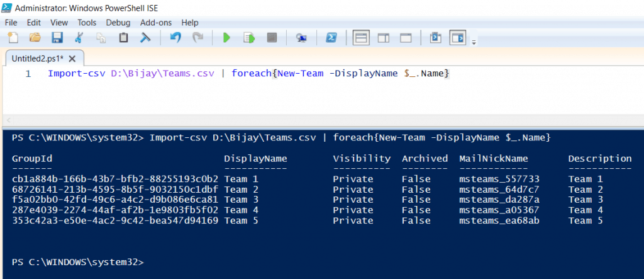Redo edit with gray arrow
Viewport: 644px width, 279px height.
click(x=198, y=38)
